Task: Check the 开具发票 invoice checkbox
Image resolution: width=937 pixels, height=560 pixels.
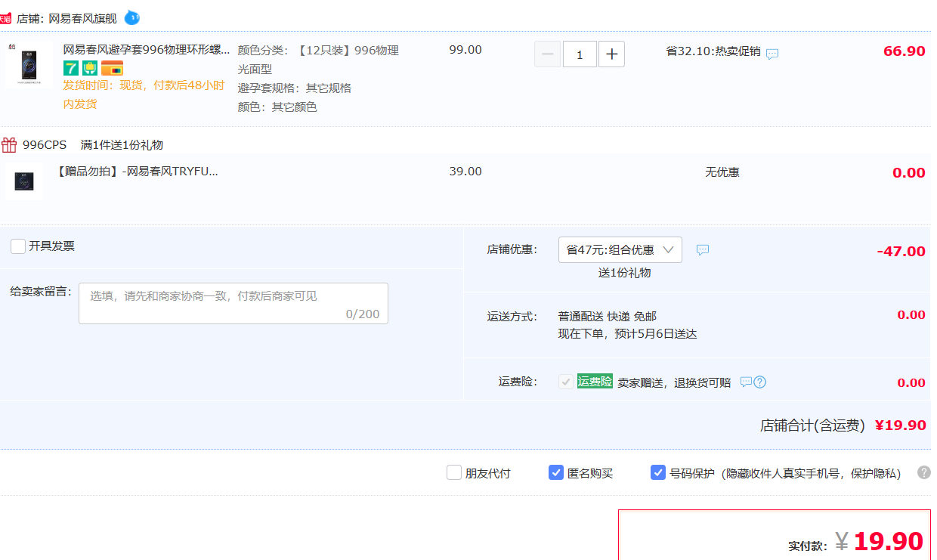Action: pyautogui.click(x=18, y=246)
